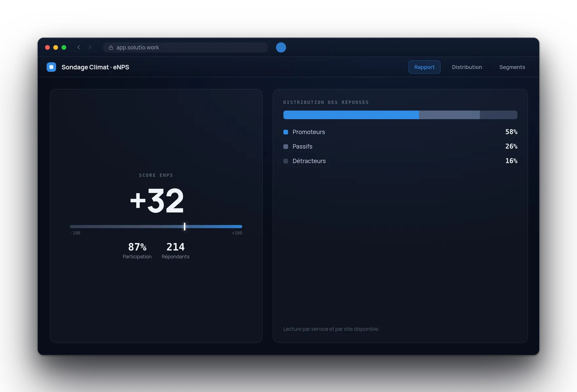Click the Passifs segment of distribution bar
Viewport: 577px width, 392px height.
tap(449, 115)
